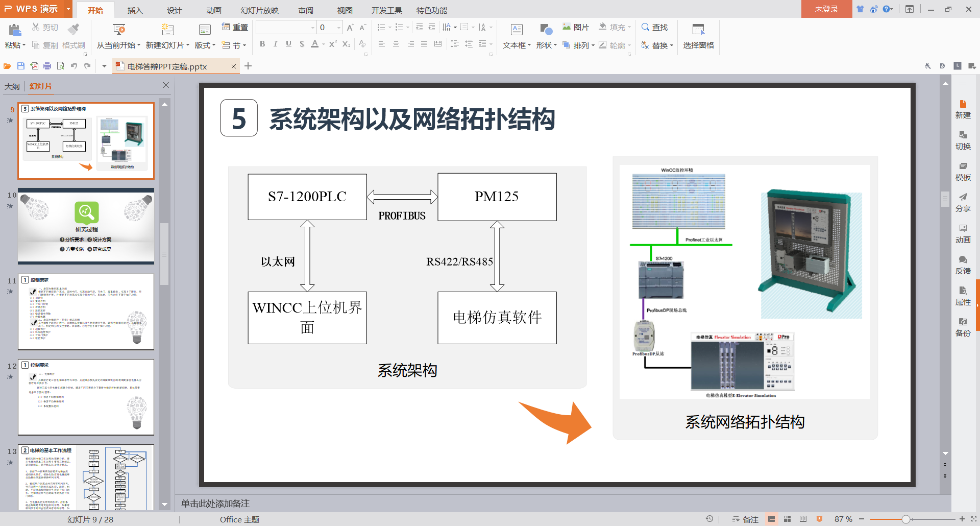Expand the New Slide (新建幻灯片) dropdown

pyautogui.click(x=188, y=45)
